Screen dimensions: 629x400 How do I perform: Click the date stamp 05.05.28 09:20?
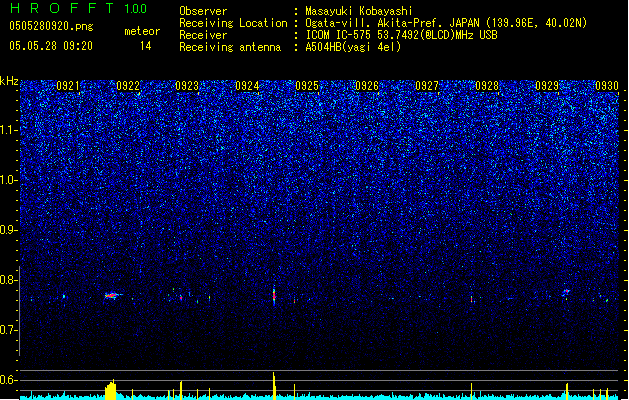point(51,46)
